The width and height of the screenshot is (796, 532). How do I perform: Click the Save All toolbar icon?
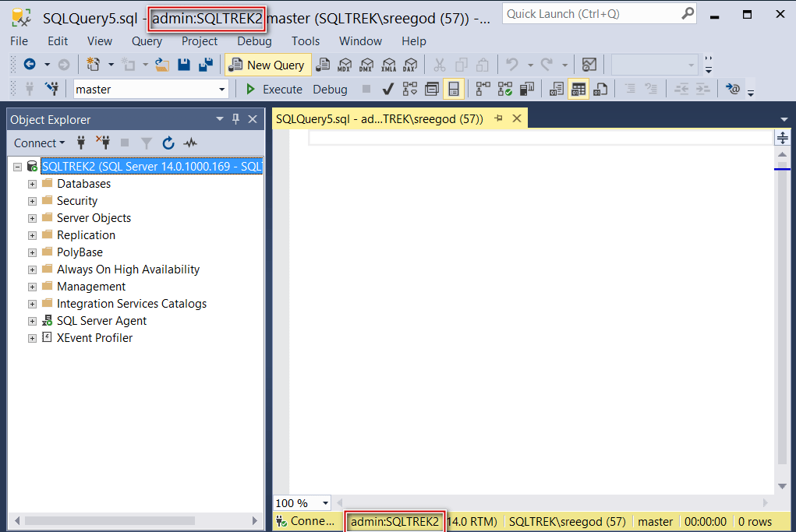pyautogui.click(x=206, y=65)
